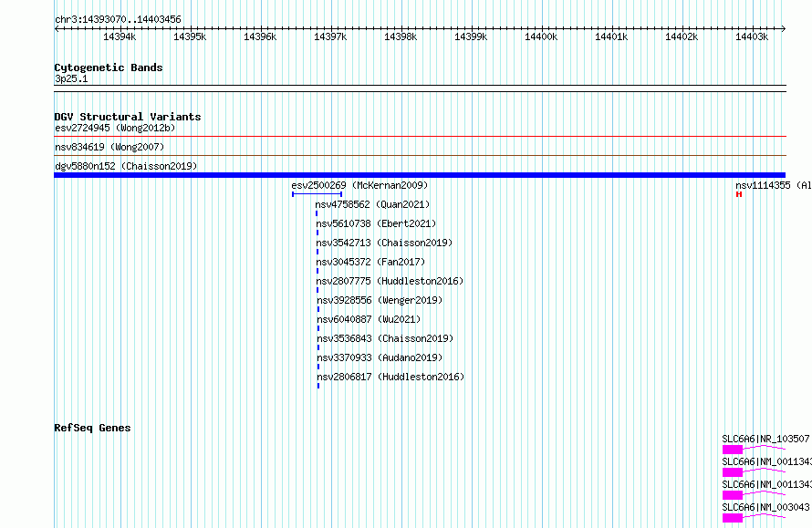Click the nsv2806817 small blue marker

318,386
